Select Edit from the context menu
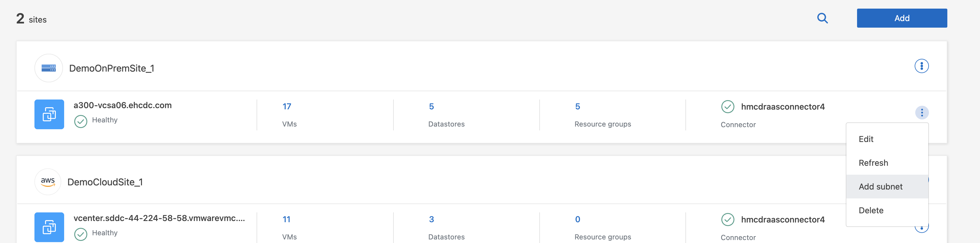The image size is (980, 243). pos(866,139)
